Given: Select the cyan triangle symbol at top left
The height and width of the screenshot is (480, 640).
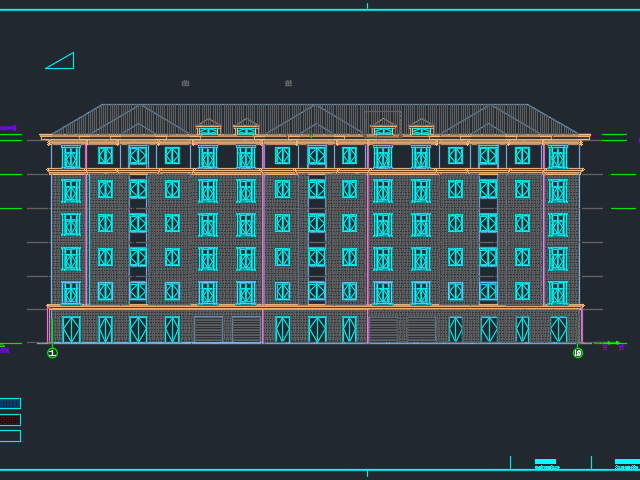Looking at the screenshot, I should 61,61.
